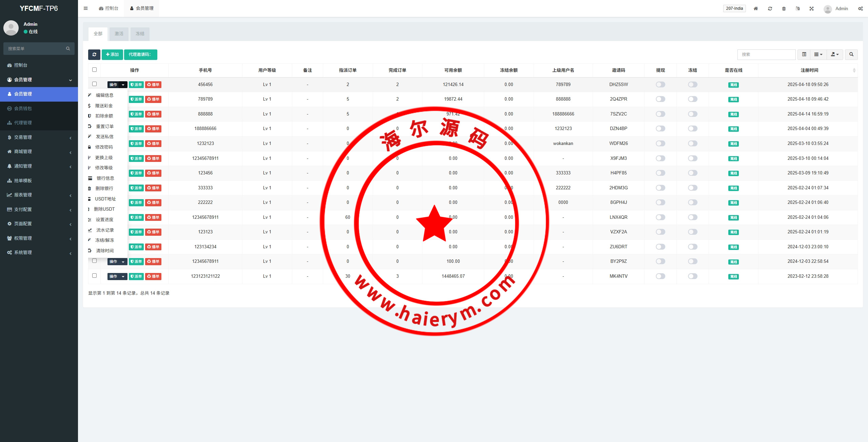Click the 注册时间 column sort arrows
868x442 pixels.
(854, 70)
